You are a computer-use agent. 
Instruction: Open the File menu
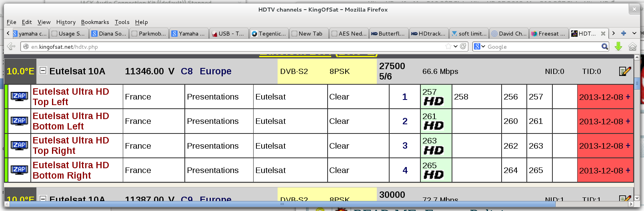coord(12,22)
